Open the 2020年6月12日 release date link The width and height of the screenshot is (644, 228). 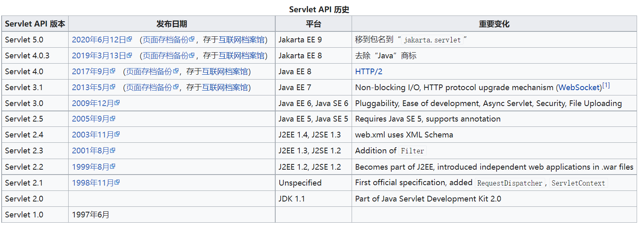[x=99, y=40]
